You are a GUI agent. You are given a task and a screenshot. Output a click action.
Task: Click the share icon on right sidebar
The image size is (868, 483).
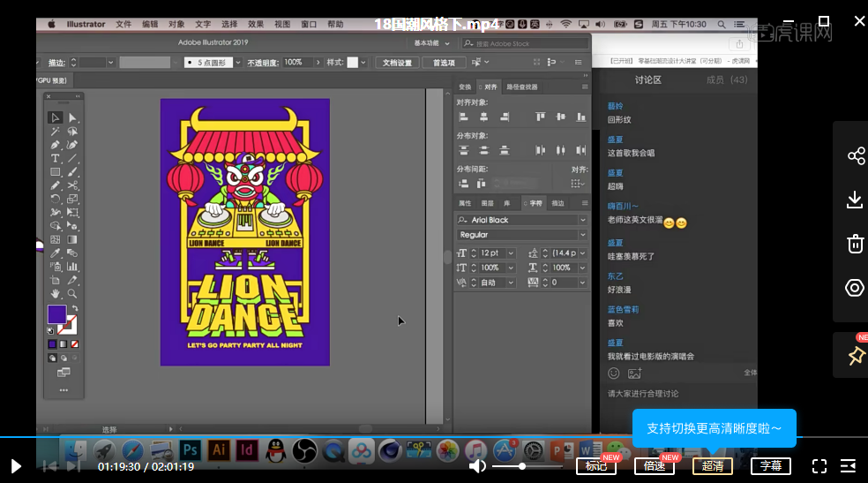(x=855, y=156)
